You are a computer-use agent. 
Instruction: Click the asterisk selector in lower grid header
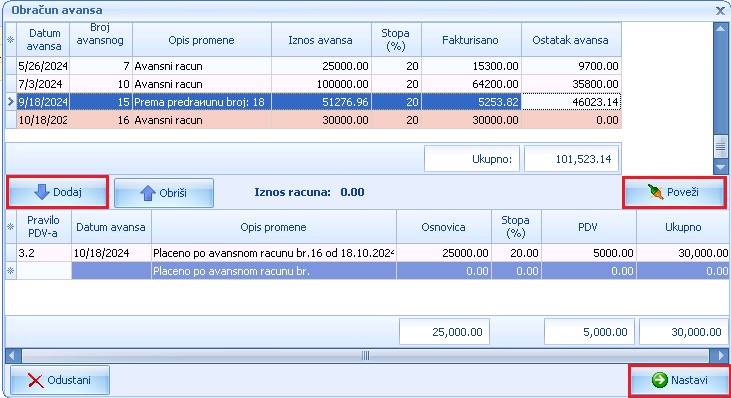[11, 227]
